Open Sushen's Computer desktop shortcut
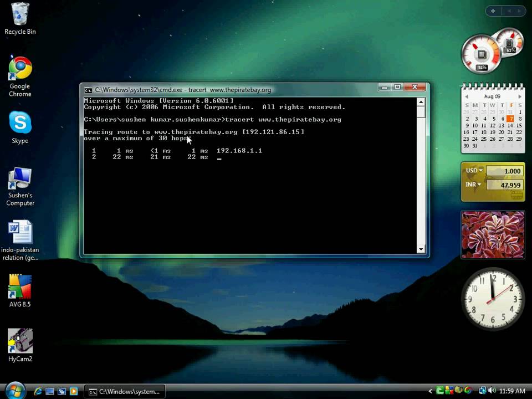The image size is (532, 399). (20, 186)
